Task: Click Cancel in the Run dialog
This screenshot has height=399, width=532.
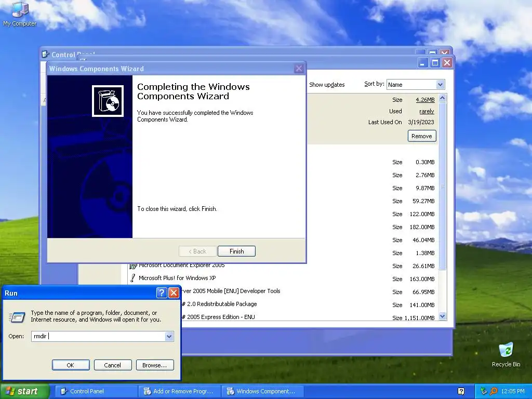Action: (x=113, y=365)
